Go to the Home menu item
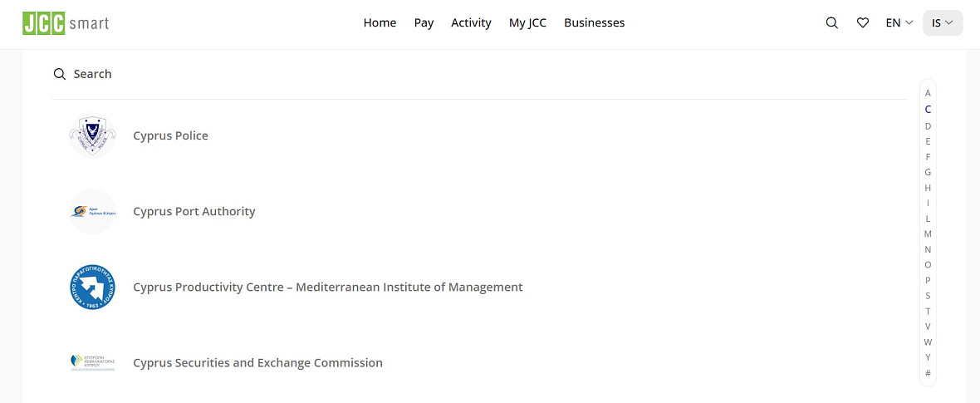The width and height of the screenshot is (980, 403). tap(380, 23)
